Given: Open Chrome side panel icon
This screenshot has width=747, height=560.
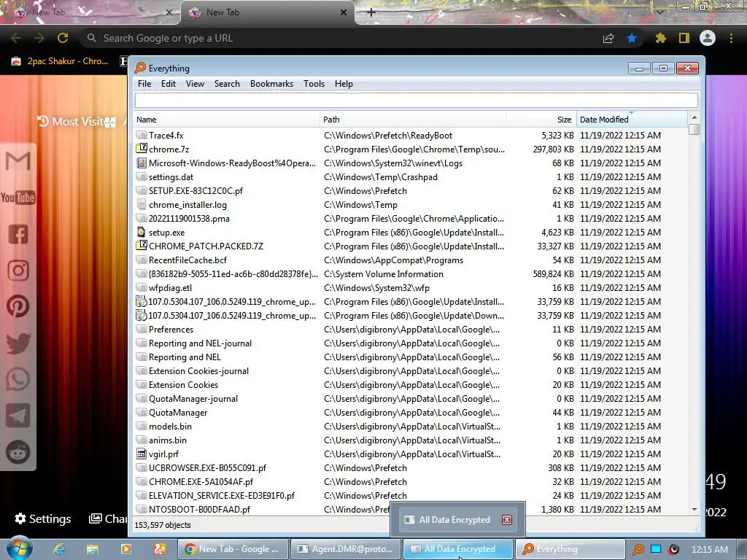Looking at the screenshot, I should tap(684, 38).
